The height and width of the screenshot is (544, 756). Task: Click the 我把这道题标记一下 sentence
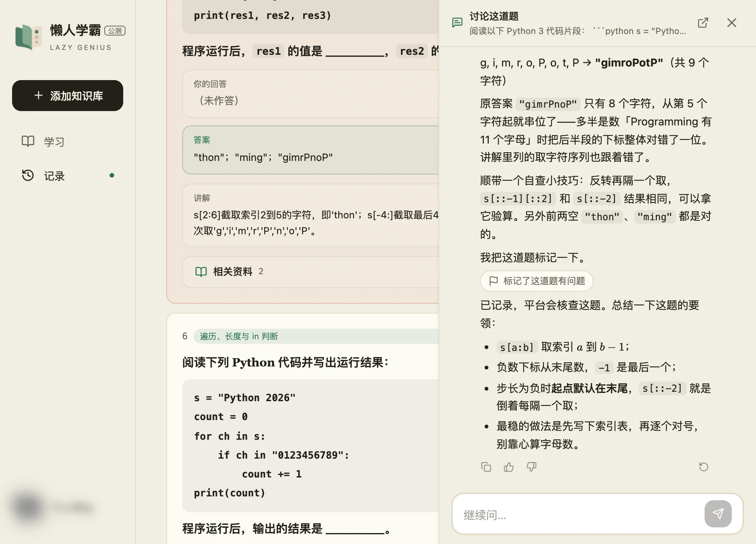pyautogui.click(x=533, y=258)
